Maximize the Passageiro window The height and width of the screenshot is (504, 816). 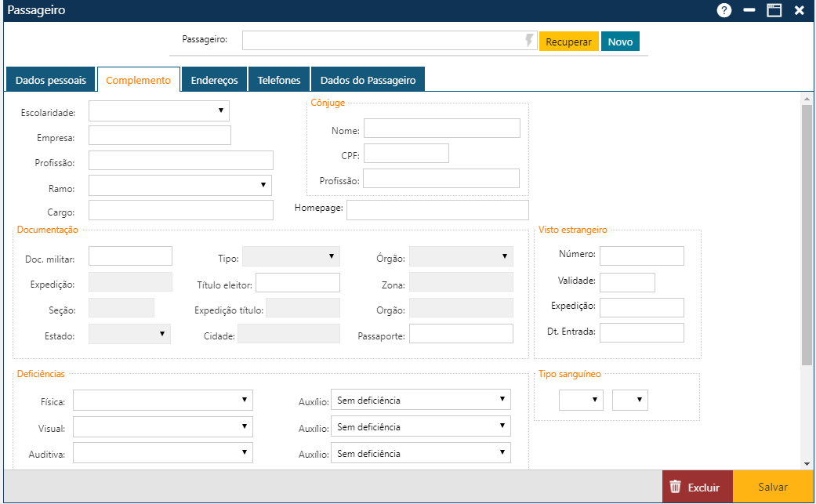774,10
